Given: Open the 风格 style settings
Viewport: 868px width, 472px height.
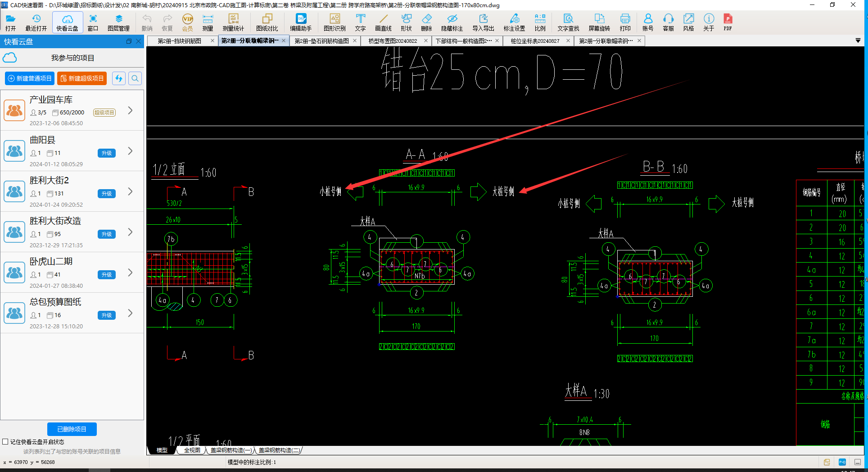Looking at the screenshot, I should [x=688, y=22].
